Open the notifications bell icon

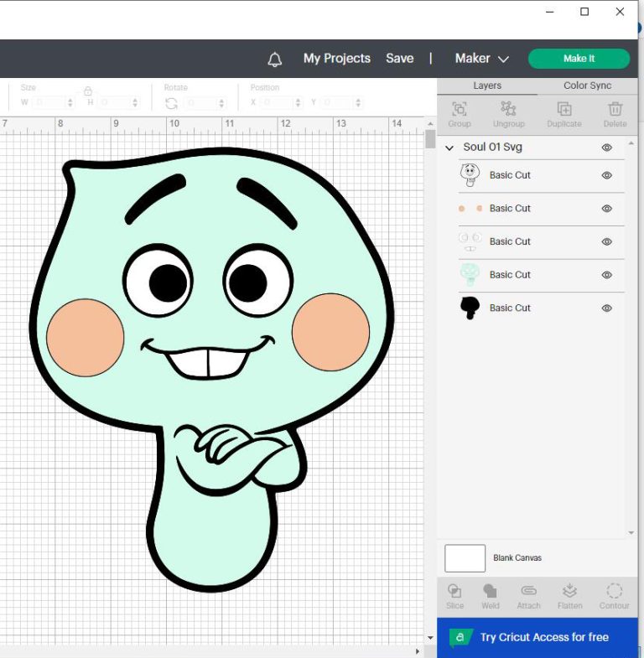[x=275, y=59]
